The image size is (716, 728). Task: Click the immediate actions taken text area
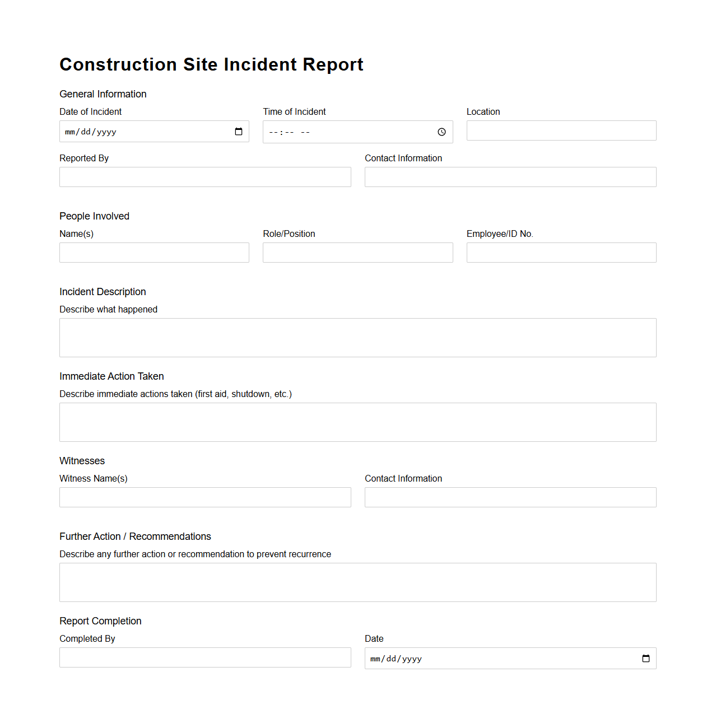click(x=357, y=422)
